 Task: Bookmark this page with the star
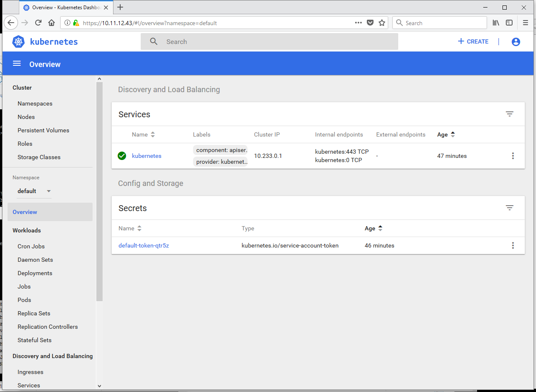click(382, 23)
